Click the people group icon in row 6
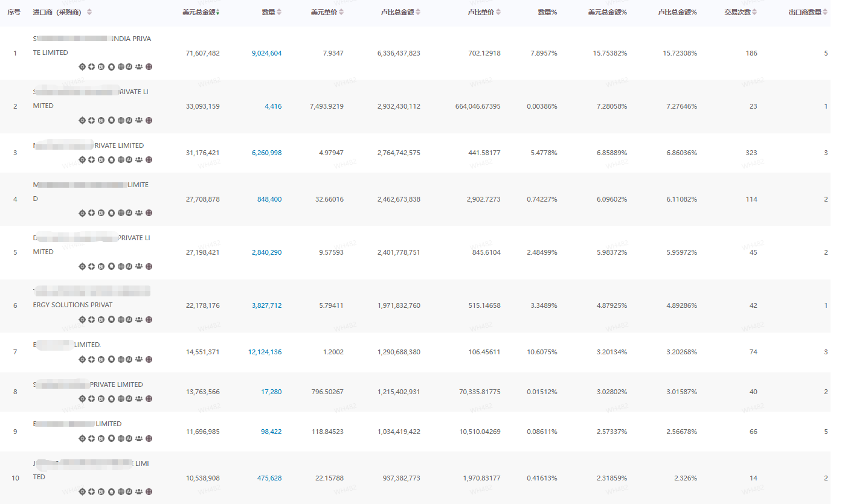 [139, 320]
